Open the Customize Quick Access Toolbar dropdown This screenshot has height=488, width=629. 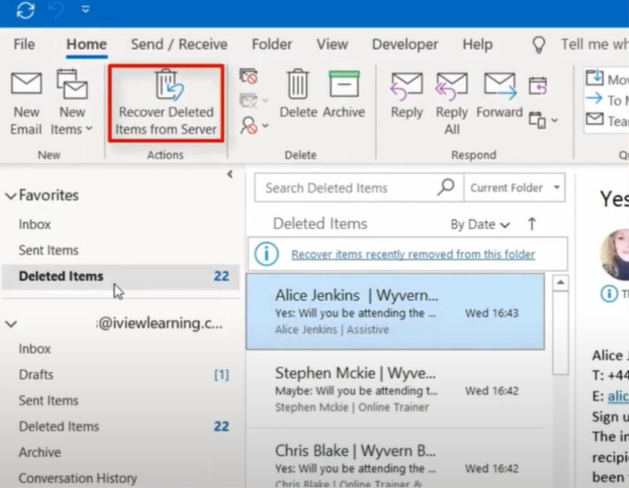click(85, 9)
